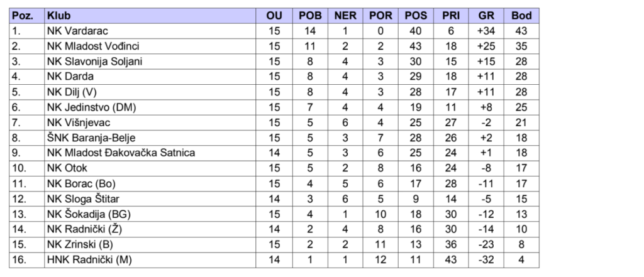Click the NER column header

click(345, 16)
